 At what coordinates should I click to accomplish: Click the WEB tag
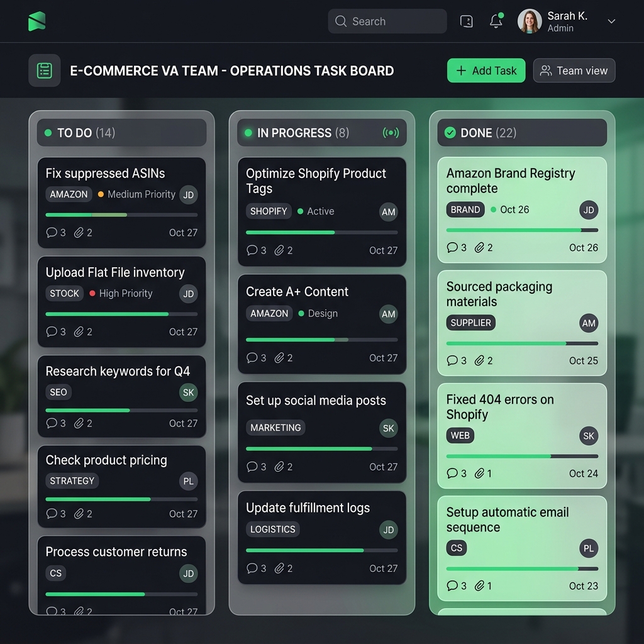pos(460,435)
